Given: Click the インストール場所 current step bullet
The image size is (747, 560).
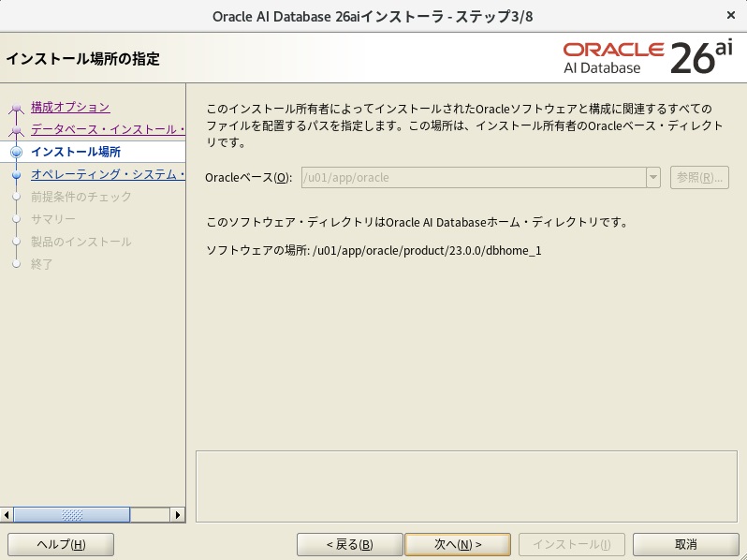Looking at the screenshot, I should click(16, 152).
